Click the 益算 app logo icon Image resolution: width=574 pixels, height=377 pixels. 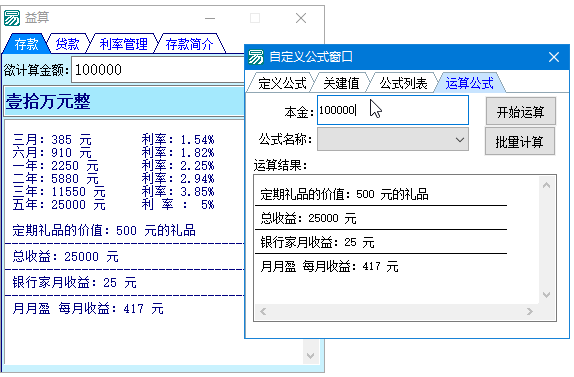[12, 18]
